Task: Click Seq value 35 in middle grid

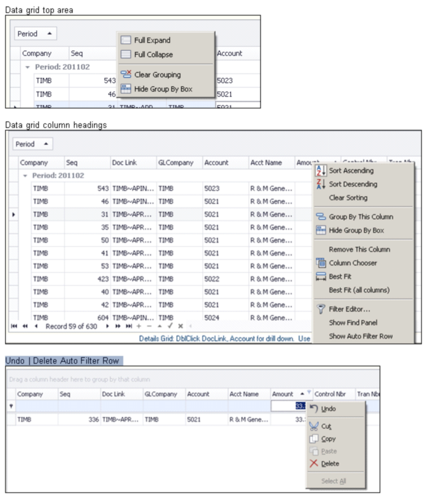Action: 105,227
